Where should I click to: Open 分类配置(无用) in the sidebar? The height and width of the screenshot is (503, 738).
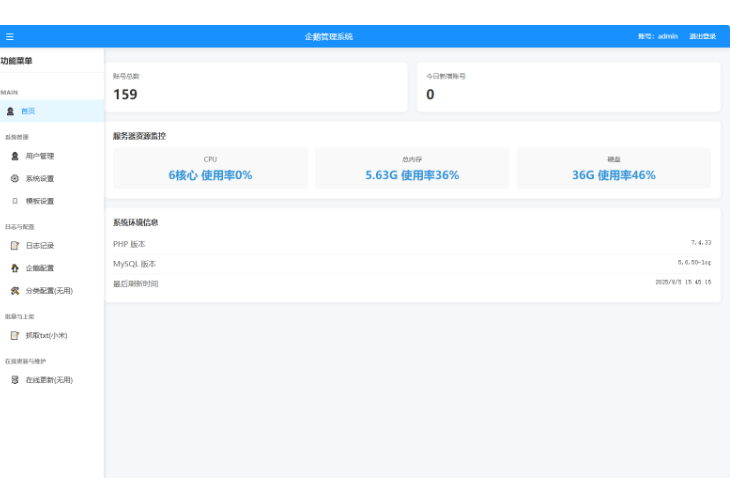coord(52,291)
